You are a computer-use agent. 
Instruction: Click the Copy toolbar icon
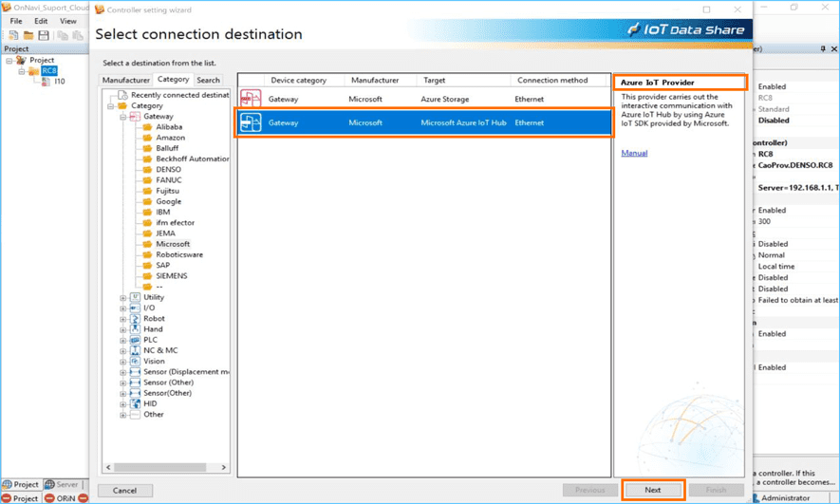(64, 35)
